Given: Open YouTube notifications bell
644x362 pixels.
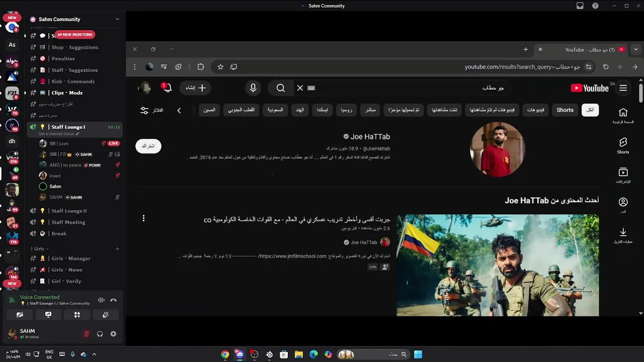Looking at the screenshot, I should pyautogui.click(x=167, y=88).
